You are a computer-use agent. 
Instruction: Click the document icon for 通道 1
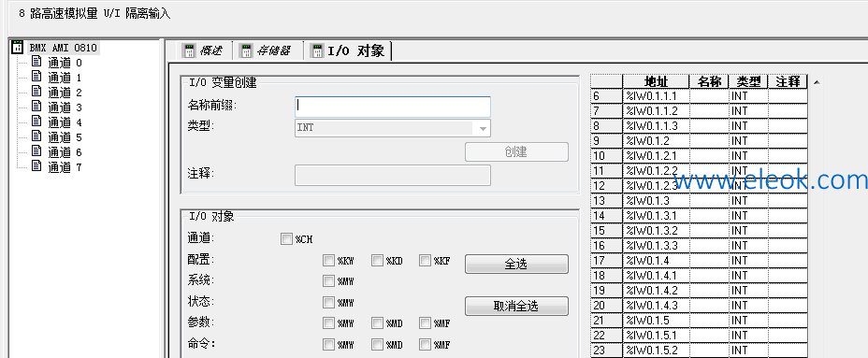pos(36,77)
